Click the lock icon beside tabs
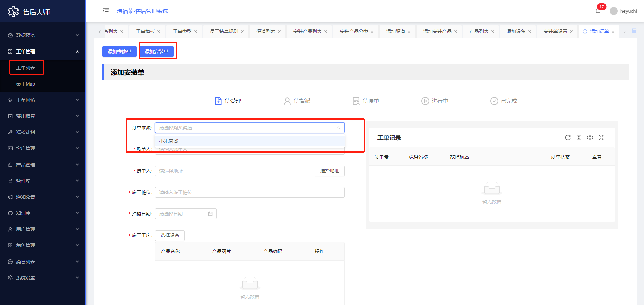This screenshot has width=644, height=305. [634, 31]
